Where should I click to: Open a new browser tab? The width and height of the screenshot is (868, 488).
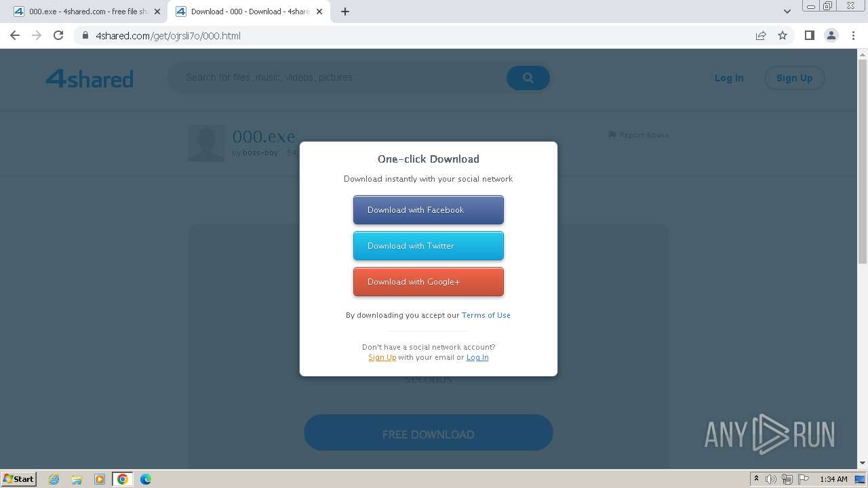(x=344, y=12)
